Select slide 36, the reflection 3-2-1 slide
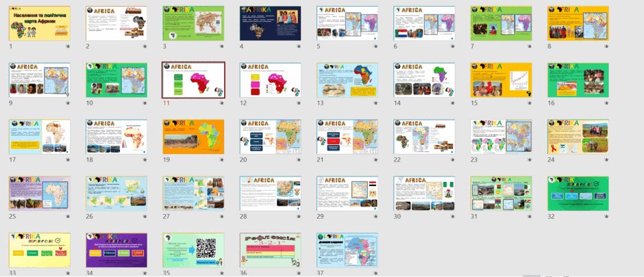This screenshot has width=644, height=277. click(271, 250)
